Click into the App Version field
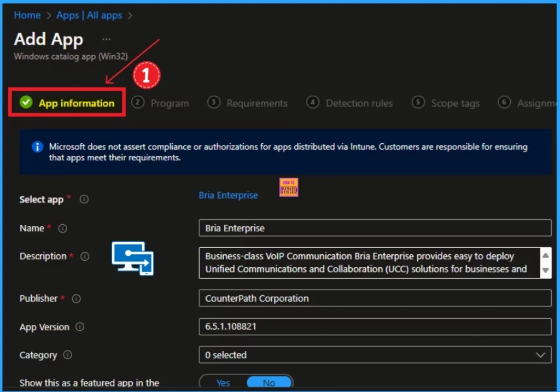Screen dimensions: 560x392 pos(375,326)
